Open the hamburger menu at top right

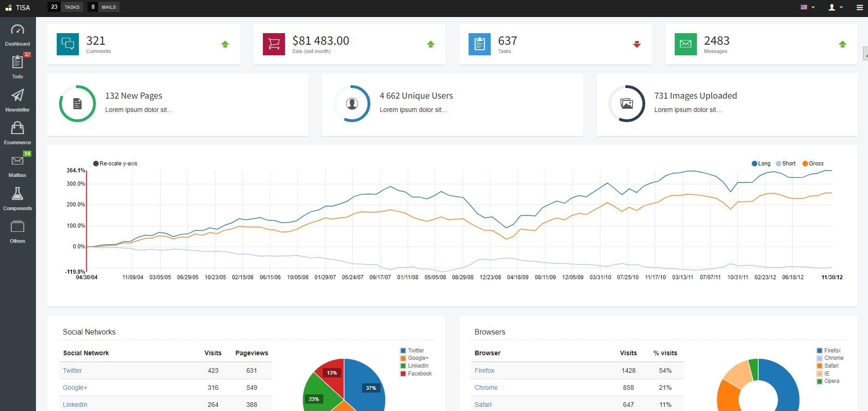[x=860, y=8]
